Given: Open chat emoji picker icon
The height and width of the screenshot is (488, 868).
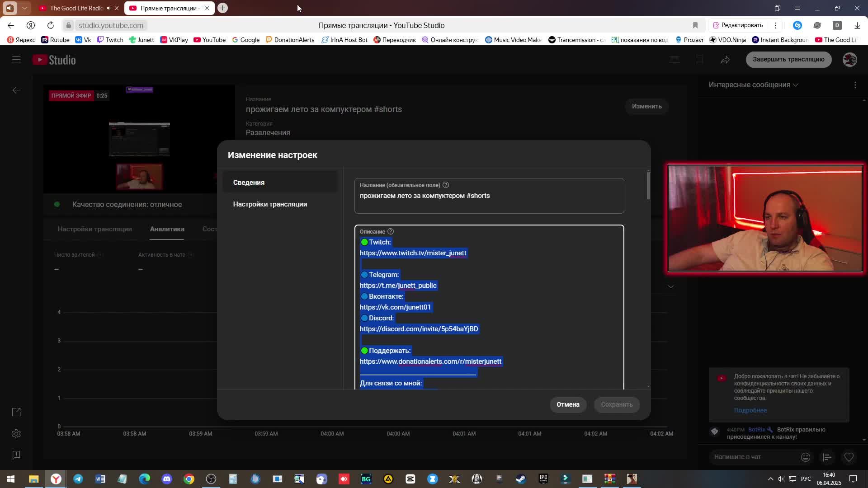Looking at the screenshot, I should [806, 457].
